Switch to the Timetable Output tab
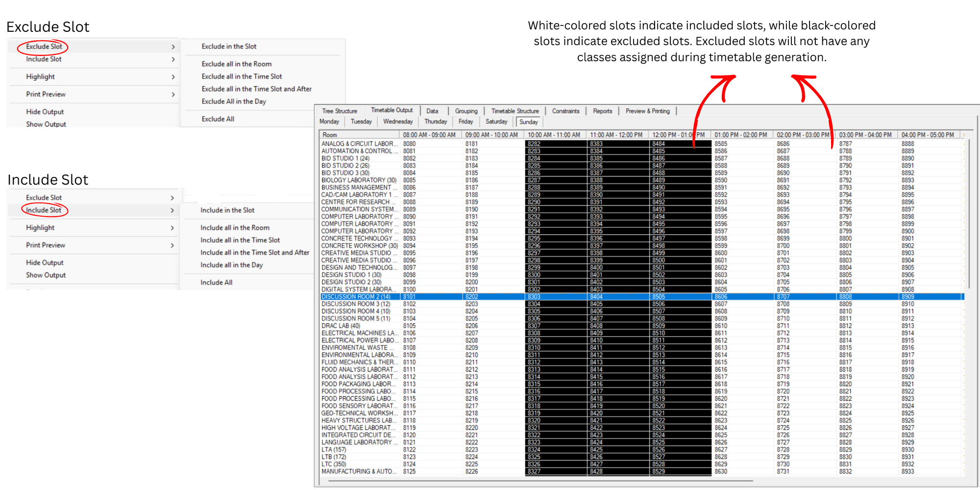This screenshot has height=490, width=980. (x=392, y=110)
